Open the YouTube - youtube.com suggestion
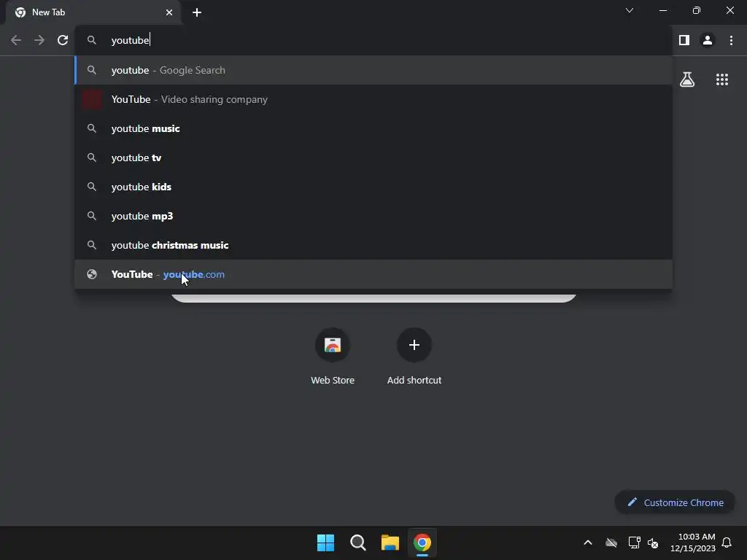The width and height of the screenshot is (747, 560). click(x=373, y=274)
